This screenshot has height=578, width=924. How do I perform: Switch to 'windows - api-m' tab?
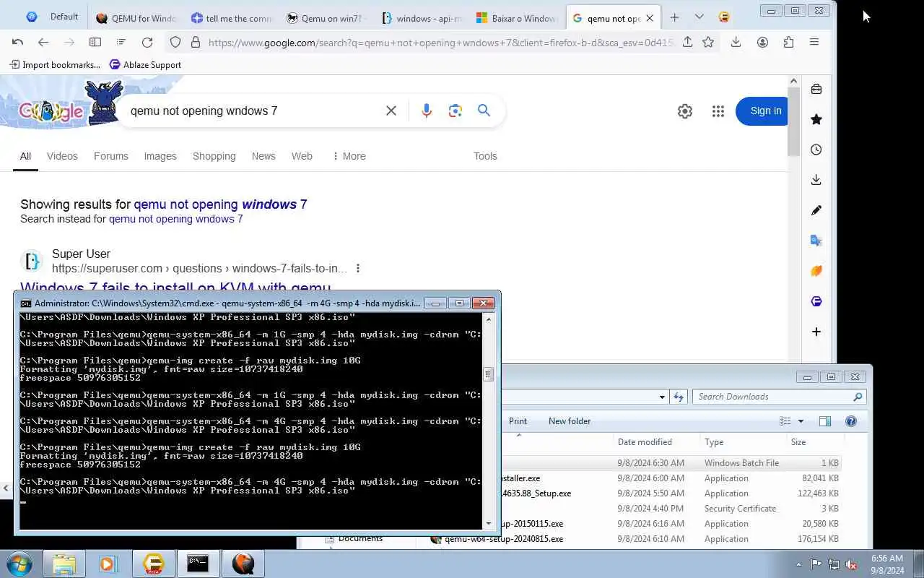point(422,18)
